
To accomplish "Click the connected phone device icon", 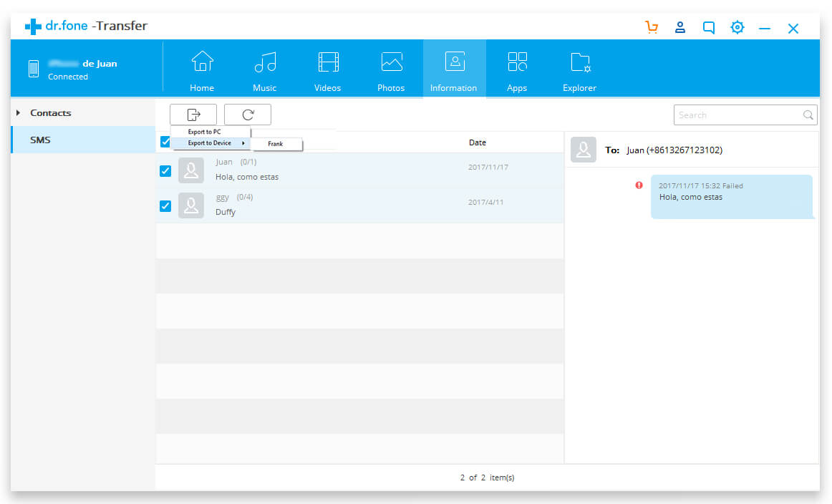I will coord(34,69).
